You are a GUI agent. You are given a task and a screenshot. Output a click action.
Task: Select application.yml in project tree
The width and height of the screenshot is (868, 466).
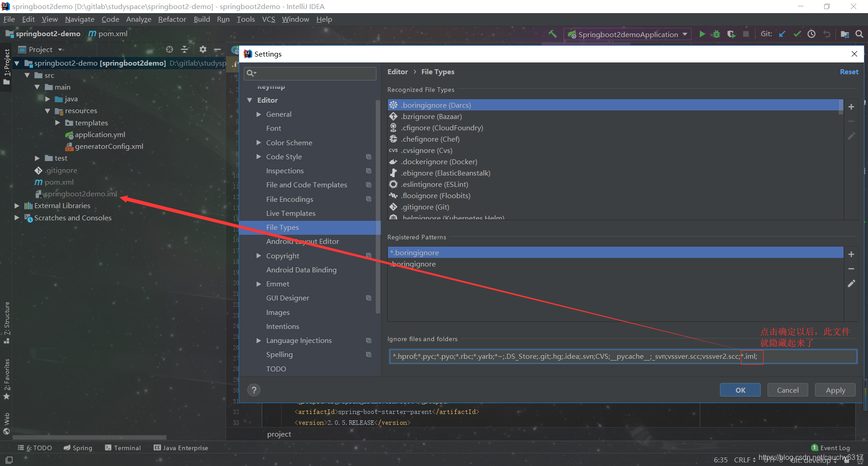pos(100,135)
